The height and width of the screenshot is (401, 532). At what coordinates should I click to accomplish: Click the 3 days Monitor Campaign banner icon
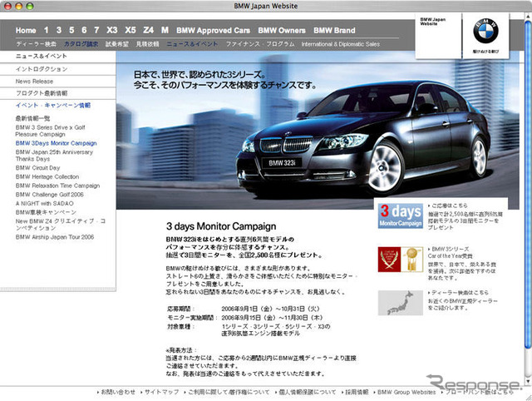[x=401, y=215]
